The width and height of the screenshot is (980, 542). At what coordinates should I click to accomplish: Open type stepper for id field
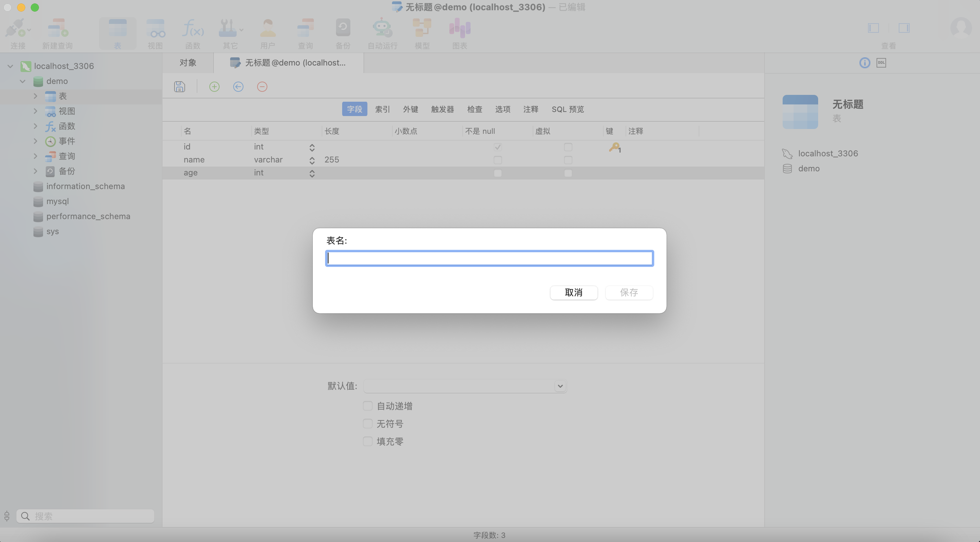click(x=312, y=147)
